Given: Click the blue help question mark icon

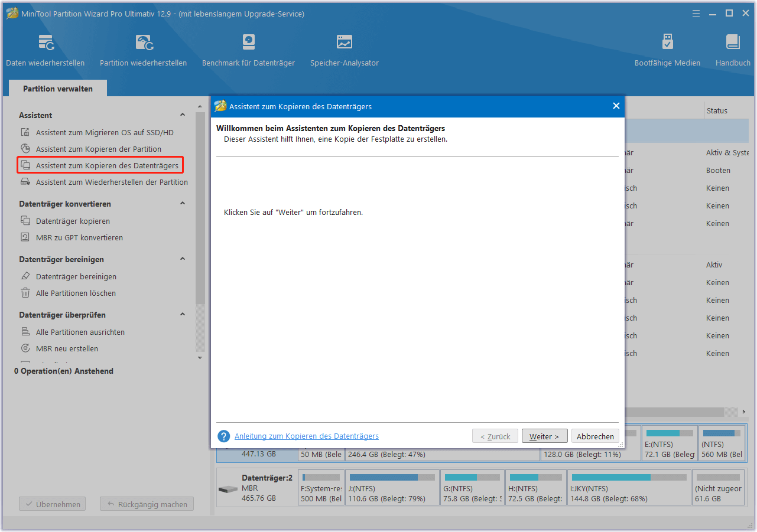Looking at the screenshot, I should (x=223, y=436).
